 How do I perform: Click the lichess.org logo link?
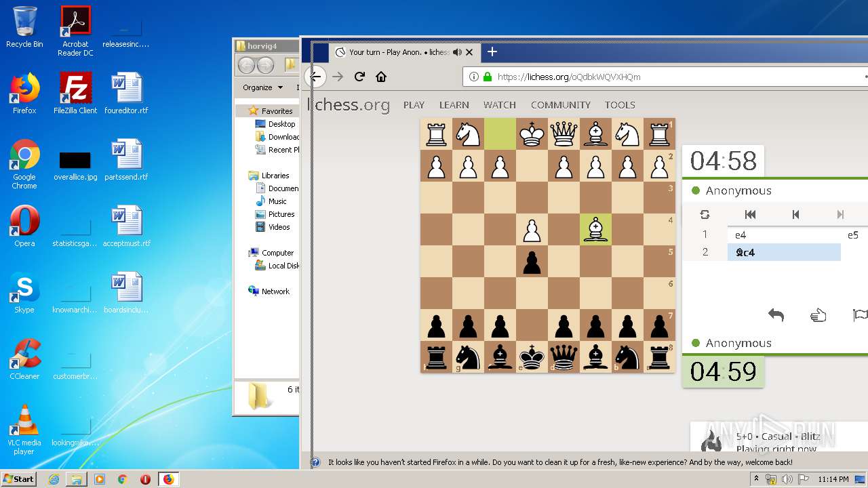tap(349, 105)
